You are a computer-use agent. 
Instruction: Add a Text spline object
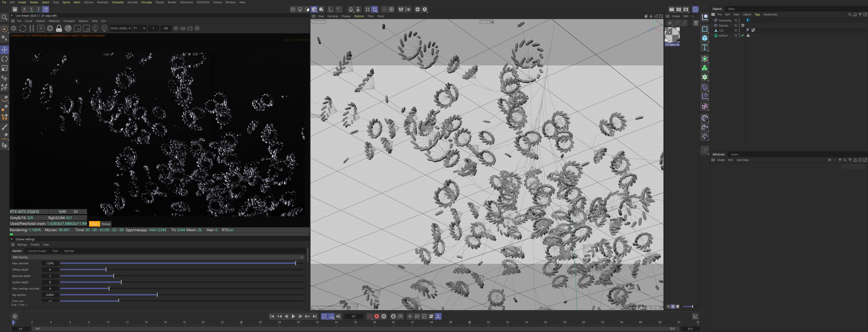point(704,47)
